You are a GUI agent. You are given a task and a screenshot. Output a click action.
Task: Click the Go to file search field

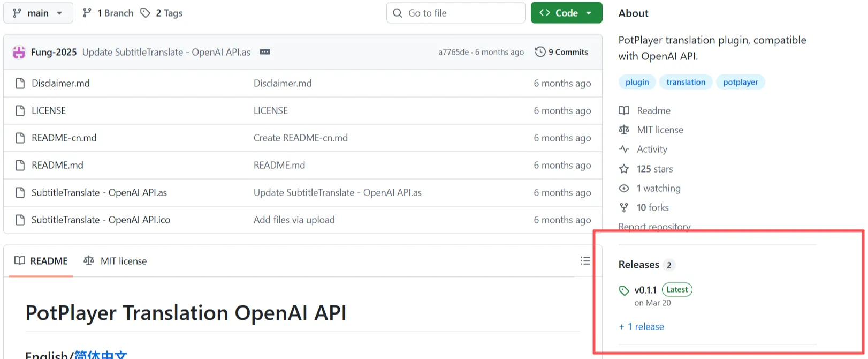[x=455, y=13]
